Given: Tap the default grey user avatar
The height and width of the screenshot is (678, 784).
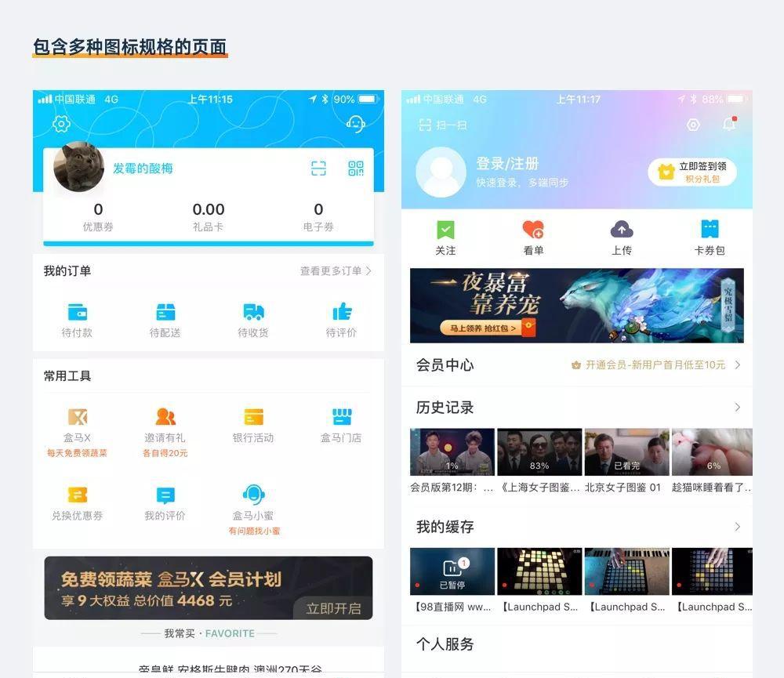Looking at the screenshot, I should point(441,172).
